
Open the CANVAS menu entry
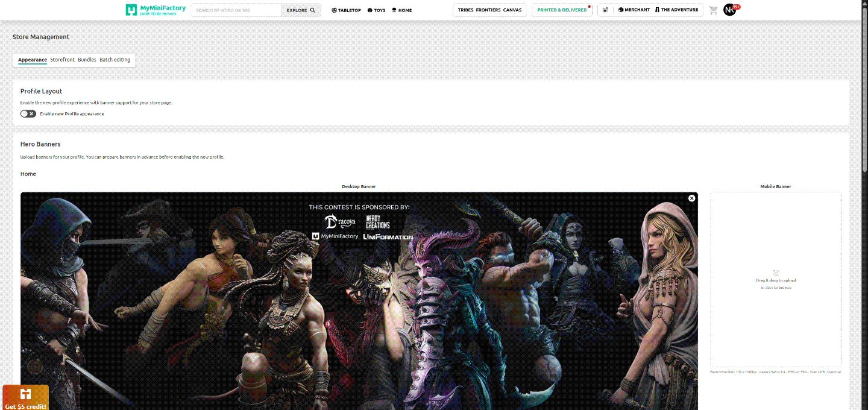[x=512, y=10]
